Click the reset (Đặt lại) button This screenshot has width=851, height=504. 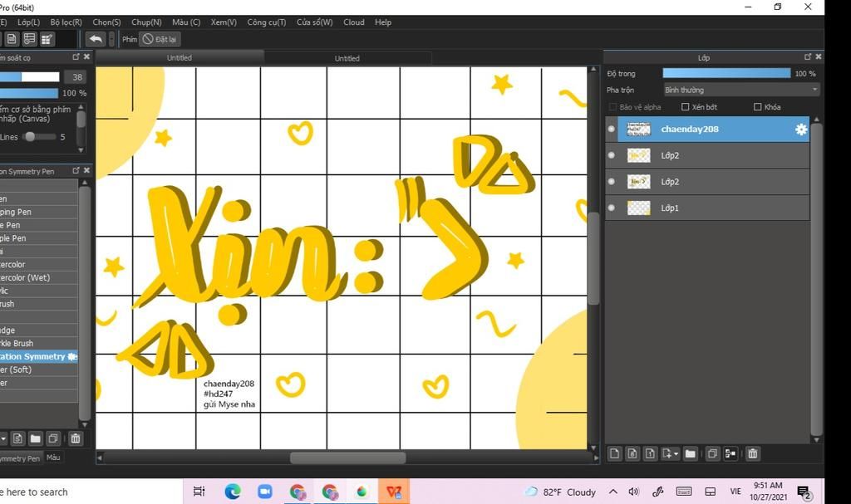160,39
